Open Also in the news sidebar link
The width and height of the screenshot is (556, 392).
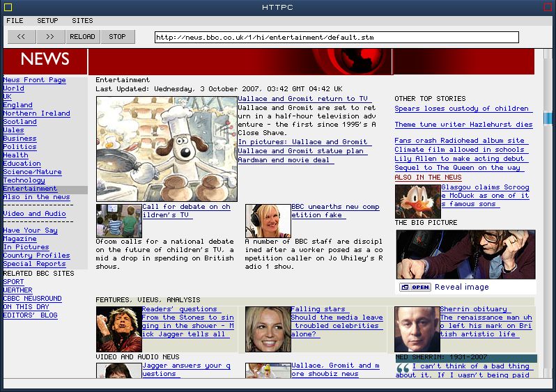tap(36, 197)
